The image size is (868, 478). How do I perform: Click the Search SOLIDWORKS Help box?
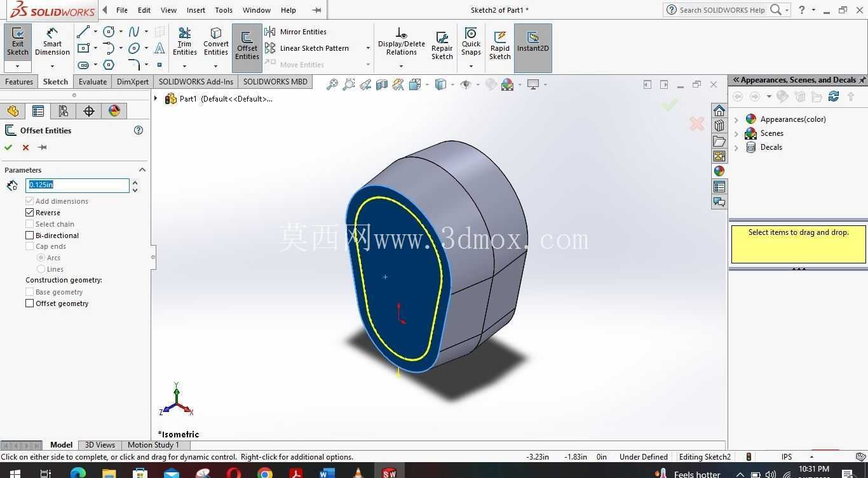[x=722, y=10]
